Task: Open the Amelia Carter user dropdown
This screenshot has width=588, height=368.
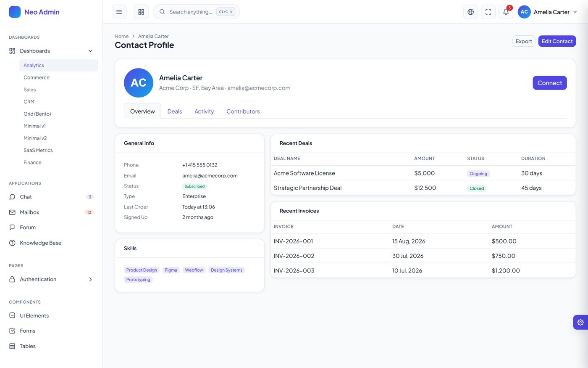Action: point(548,12)
